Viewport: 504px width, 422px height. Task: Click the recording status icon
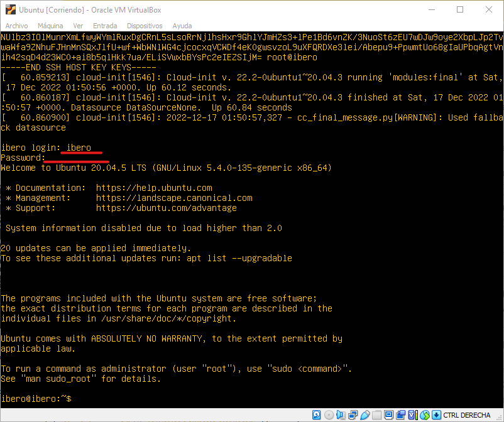click(x=401, y=415)
